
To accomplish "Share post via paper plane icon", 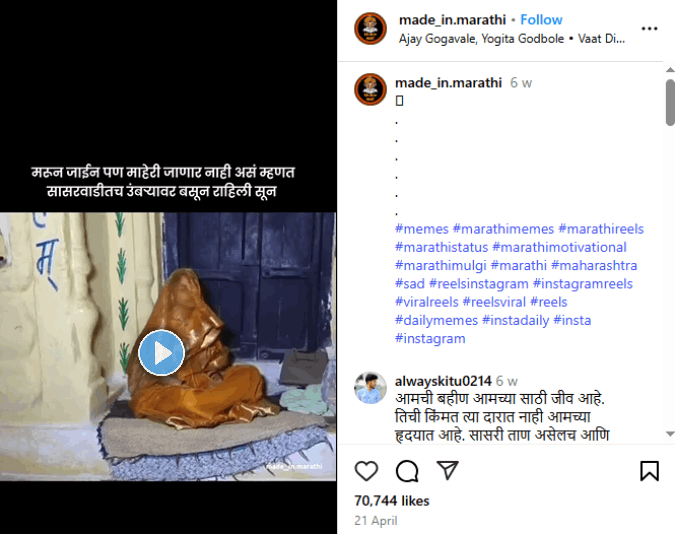I will 447,470.
